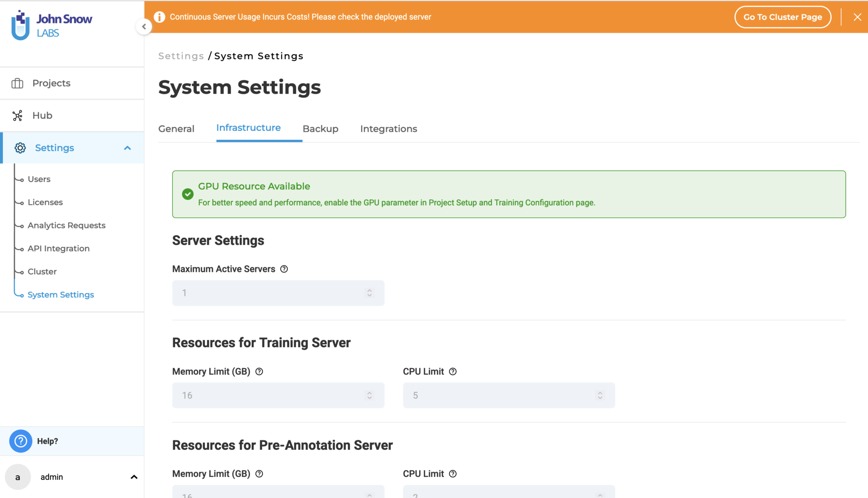Open the Licenses settings page

45,202
